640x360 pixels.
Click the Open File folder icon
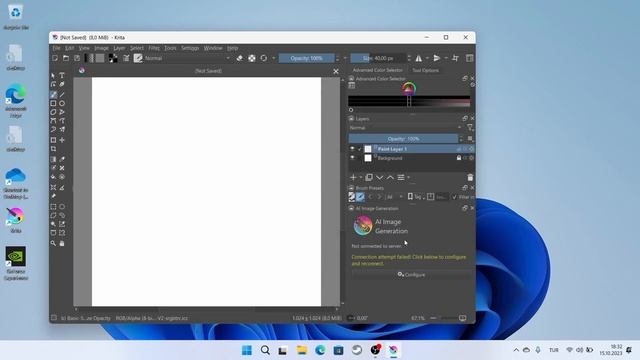pyautogui.click(x=66, y=58)
